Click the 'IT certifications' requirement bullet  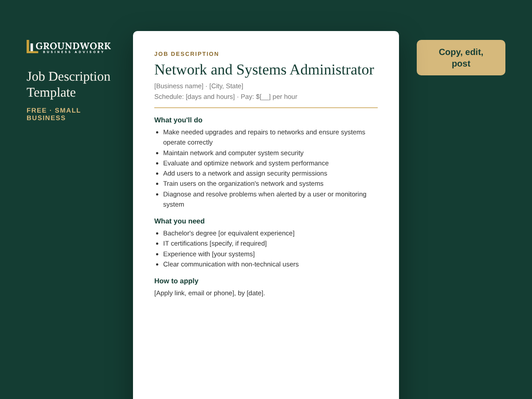pos(215,243)
